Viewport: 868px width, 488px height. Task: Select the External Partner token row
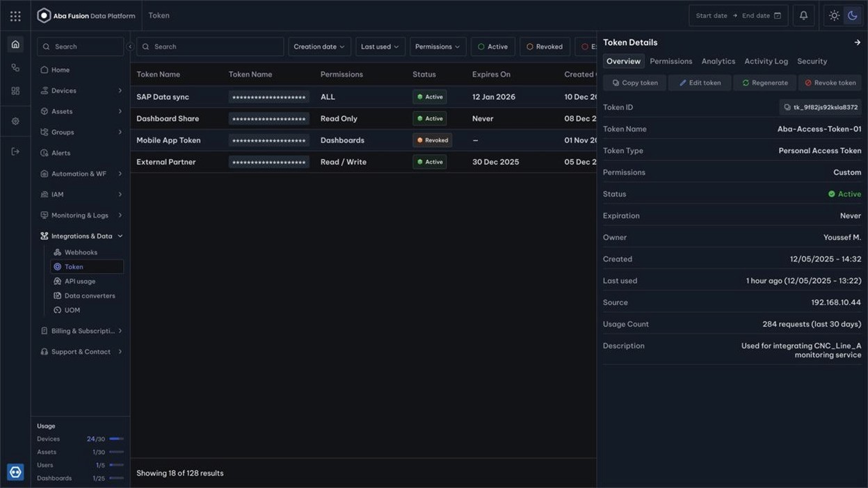coord(364,161)
